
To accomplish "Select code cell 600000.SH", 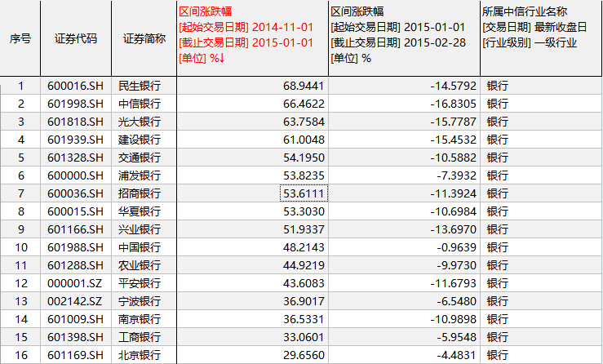I will [76, 175].
